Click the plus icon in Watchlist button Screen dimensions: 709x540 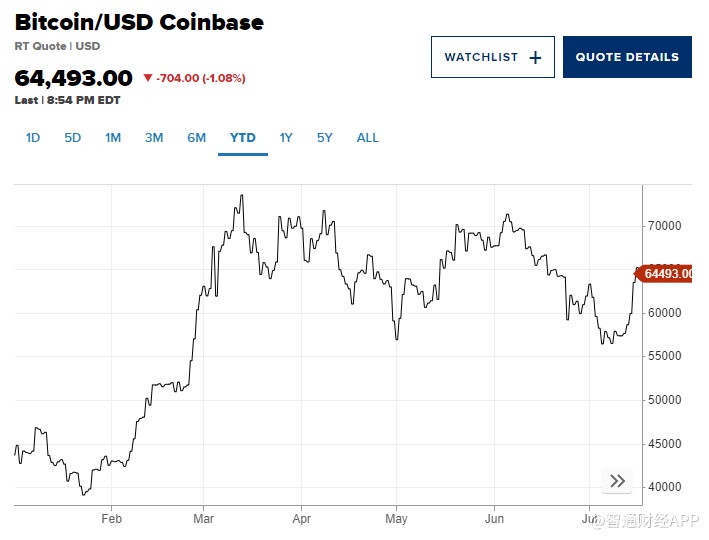[x=535, y=58]
